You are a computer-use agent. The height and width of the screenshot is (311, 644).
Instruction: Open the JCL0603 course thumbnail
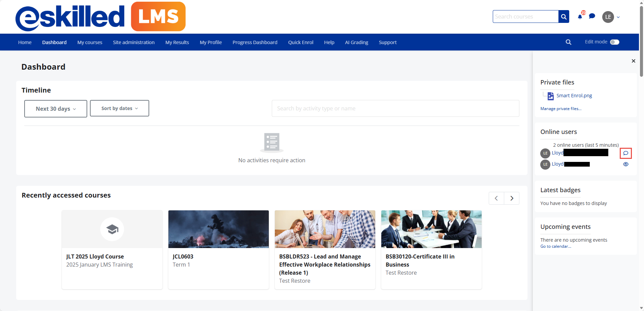[x=218, y=229]
